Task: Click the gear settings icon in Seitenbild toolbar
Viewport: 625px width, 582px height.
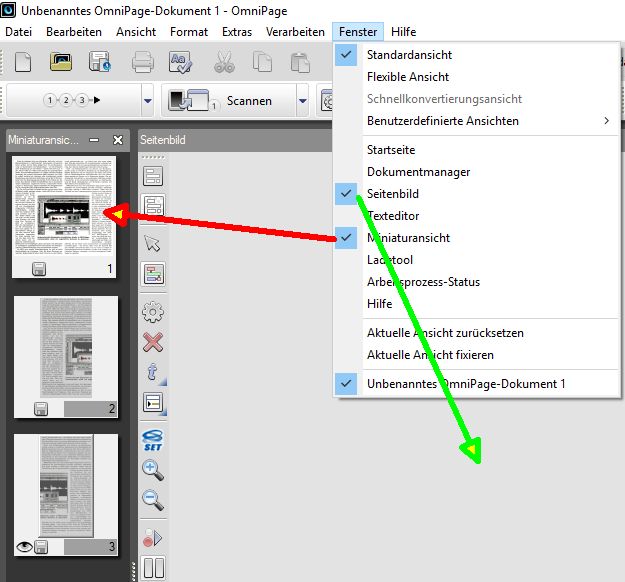Action: (153, 312)
